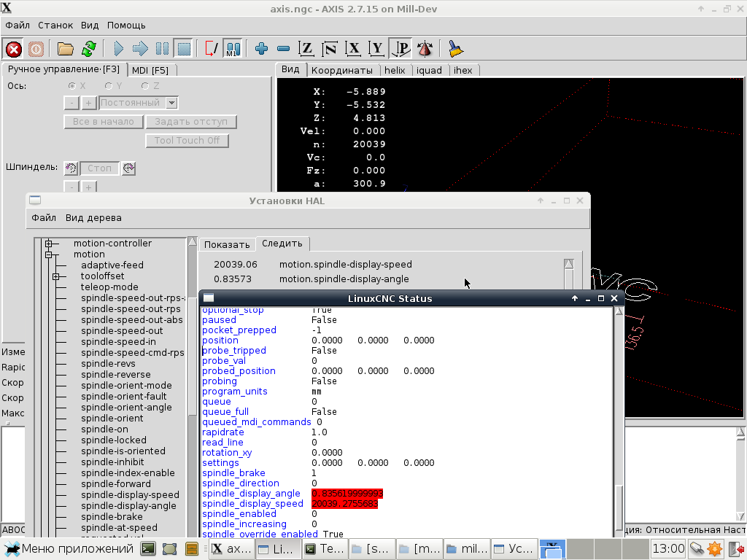The image size is (747, 560).
Task: Click the Tool Touch Off button
Action: coord(187,141)
